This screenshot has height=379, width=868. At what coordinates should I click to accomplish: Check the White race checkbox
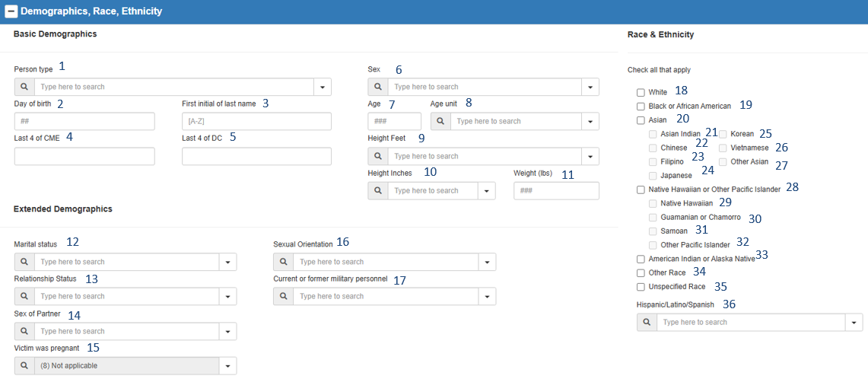pyautogui.click(x=641, y=92)
